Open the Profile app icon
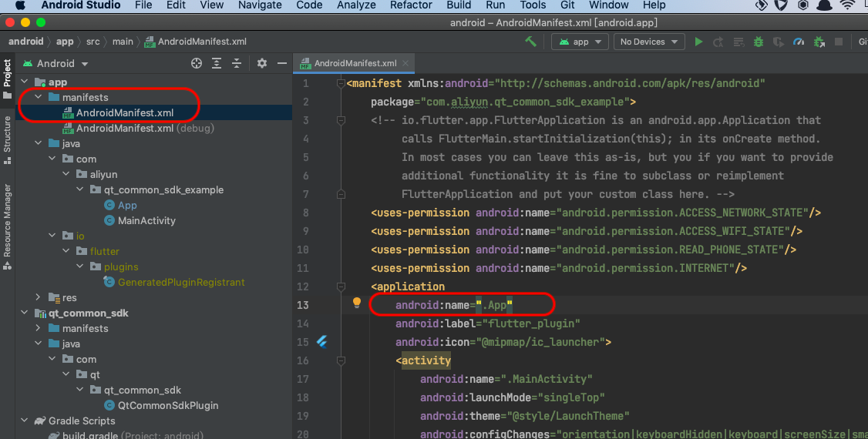 click(x=799, y=42)
